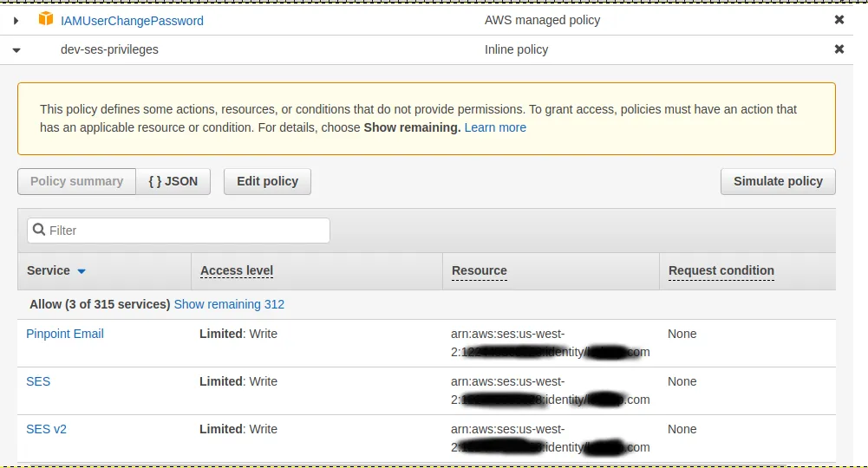Open the SES service link
The width and height of the screenshot is (868, 468).
[x=38, y=381]
